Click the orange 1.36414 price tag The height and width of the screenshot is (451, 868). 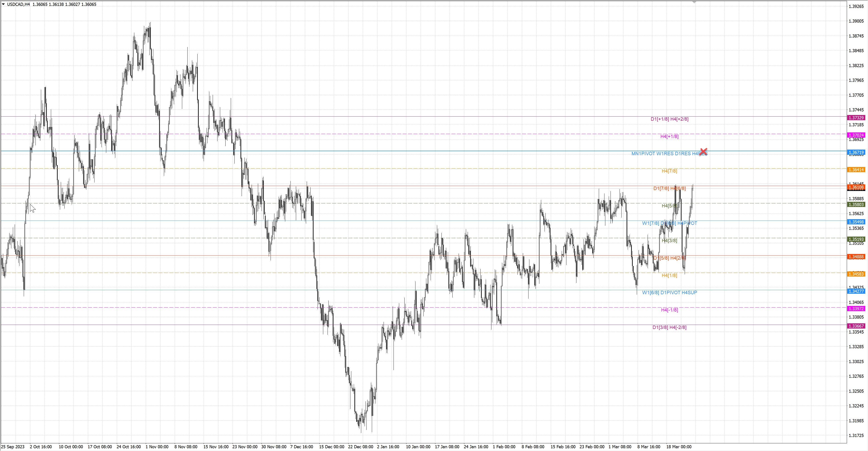pyautogui.click(x=856, y=170)
